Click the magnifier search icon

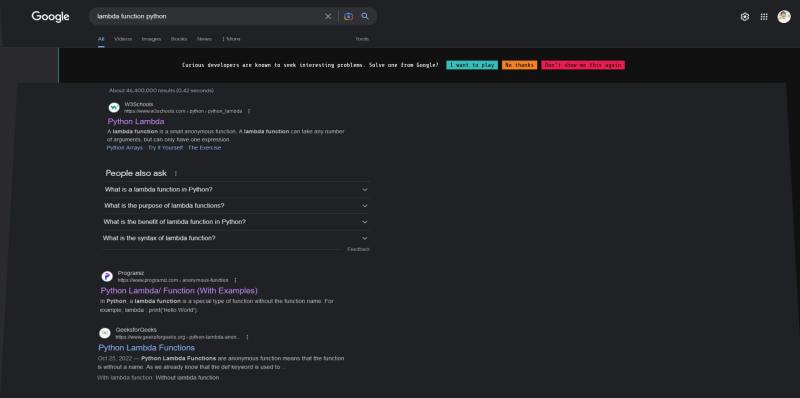[365, 16]
